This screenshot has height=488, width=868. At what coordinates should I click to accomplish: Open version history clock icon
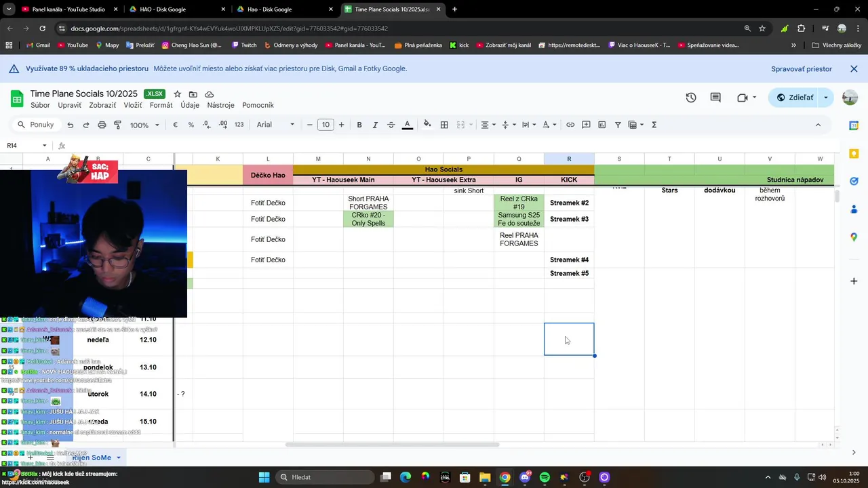click(x=691, y=98)
